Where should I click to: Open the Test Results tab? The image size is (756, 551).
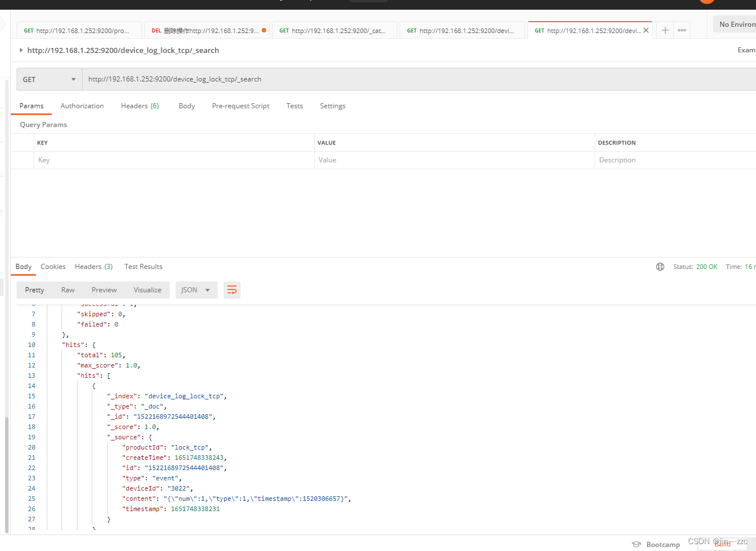point(143,267)
